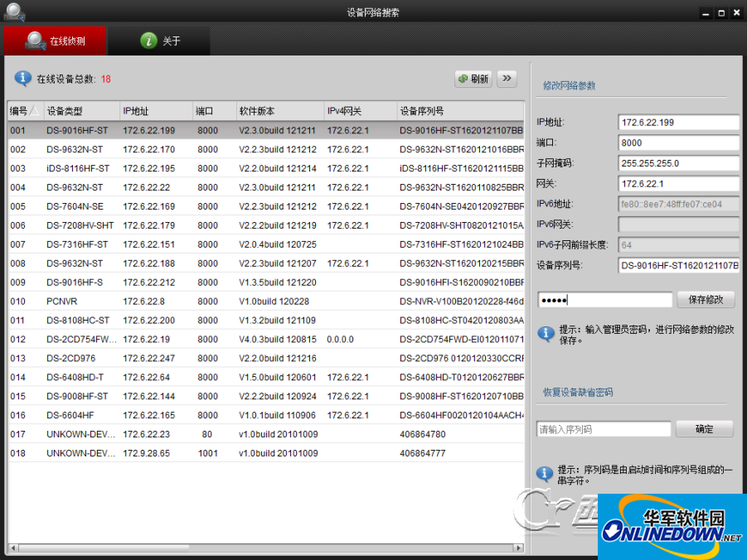This screenshot has height=560, width=747.
Task: Click the 请输入序列码 input field
Action: point(603,428)
